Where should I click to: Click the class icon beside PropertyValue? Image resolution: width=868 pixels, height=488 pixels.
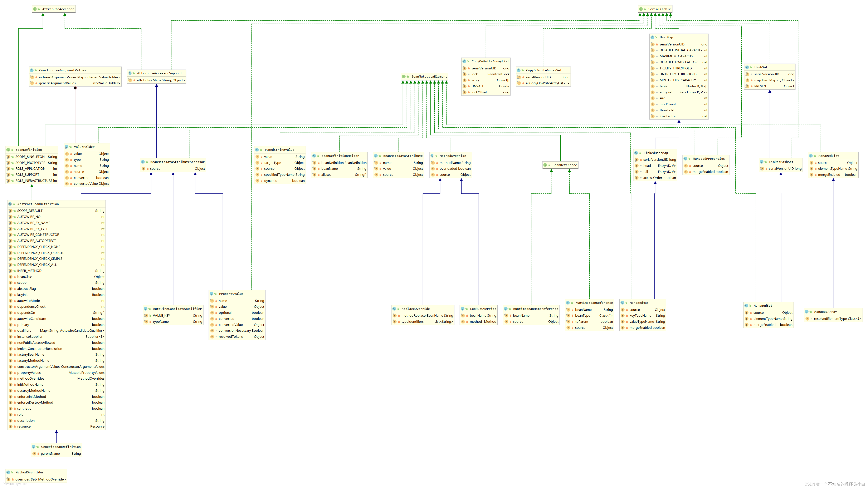click(212, 294)
